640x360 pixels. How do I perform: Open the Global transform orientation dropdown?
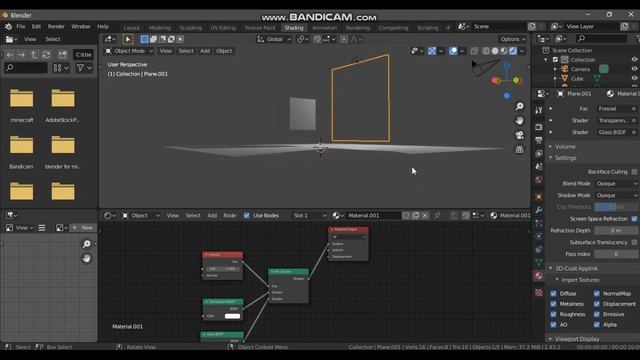click(x=274, y=39)
